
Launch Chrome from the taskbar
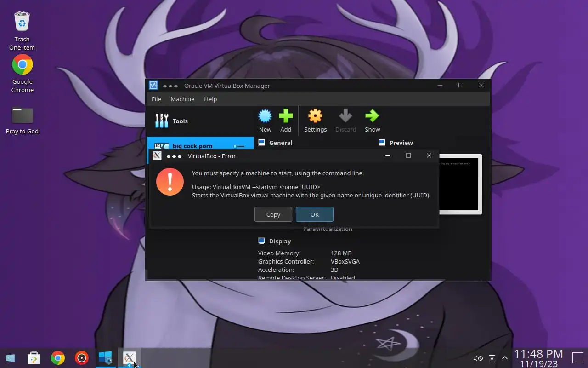[58, 358]
